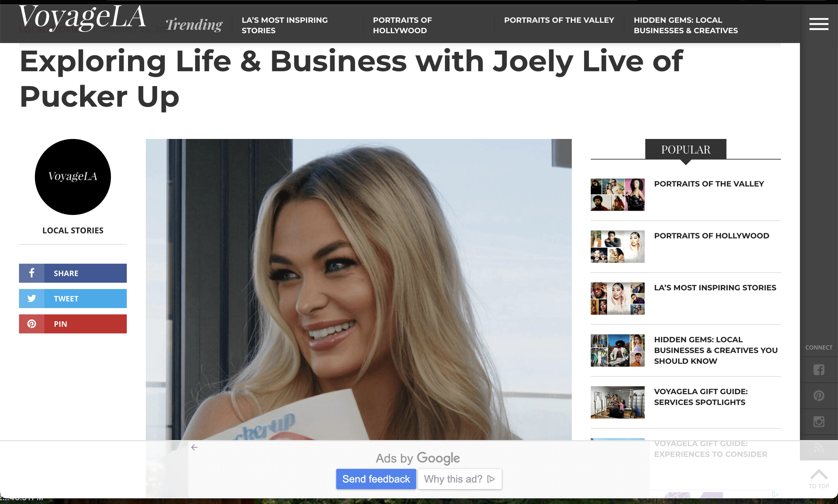The height and width of the screenshot is (504, 838).
Task: Click the VoyageLA header logo
Action: [82, 18]
